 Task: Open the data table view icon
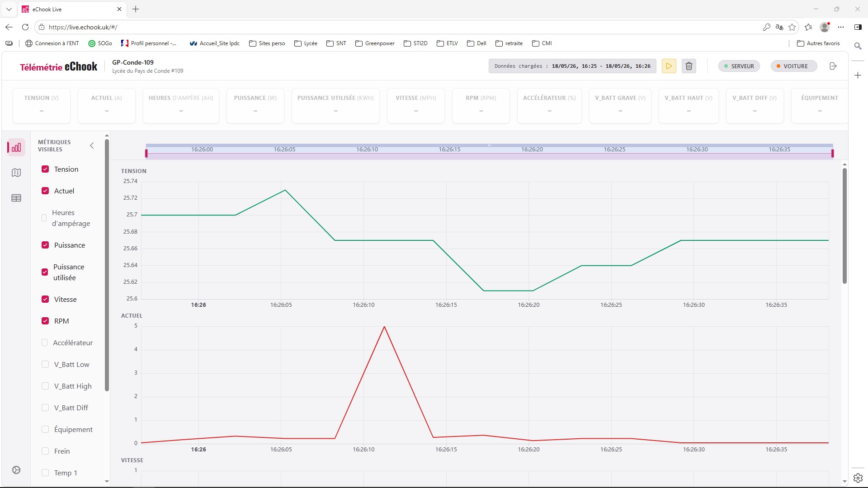point(16,198)
